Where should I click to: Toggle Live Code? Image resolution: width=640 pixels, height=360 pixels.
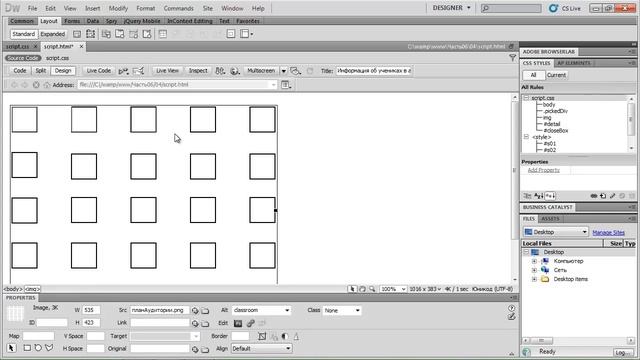[98, 71]
